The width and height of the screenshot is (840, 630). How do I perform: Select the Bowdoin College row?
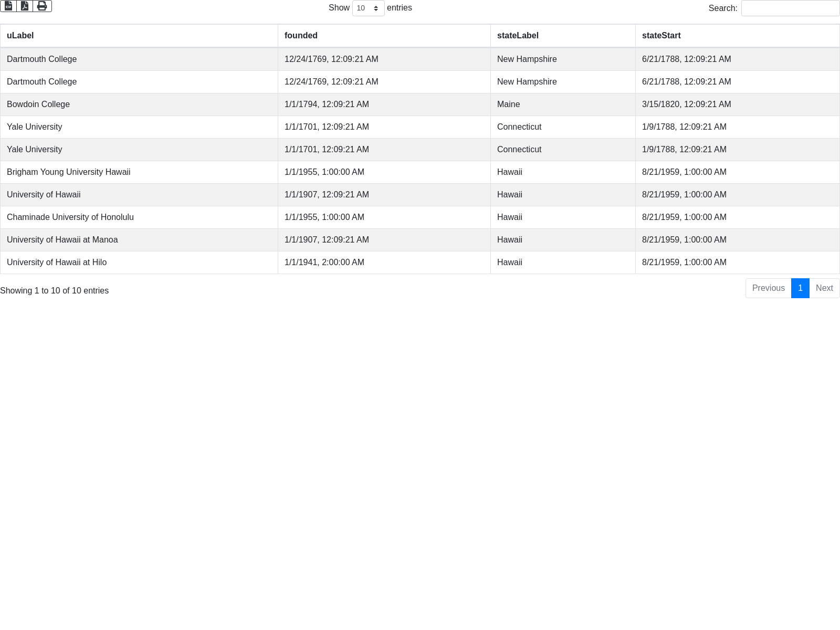coord(38,104)
